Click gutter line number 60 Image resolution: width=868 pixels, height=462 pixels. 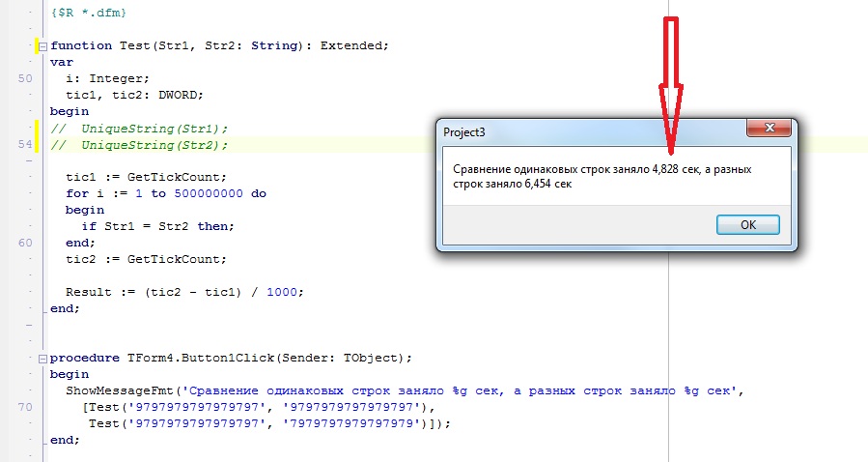[x=25, y=243]
